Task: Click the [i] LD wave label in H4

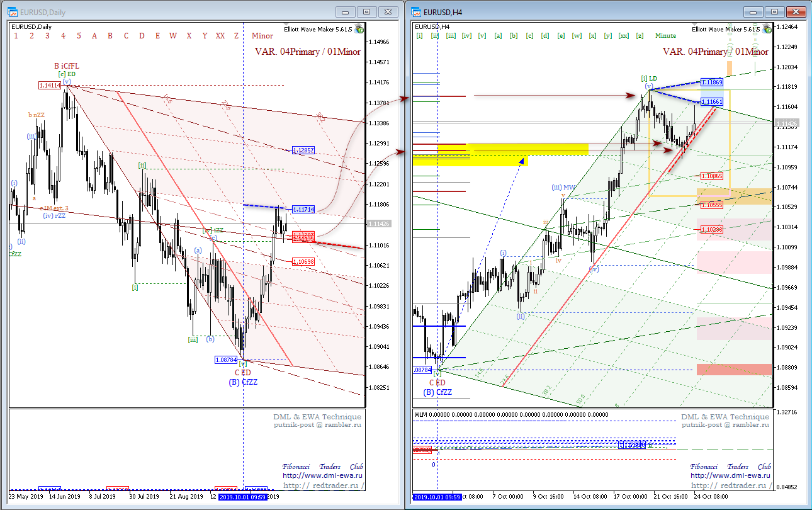Action: (649, 78)
